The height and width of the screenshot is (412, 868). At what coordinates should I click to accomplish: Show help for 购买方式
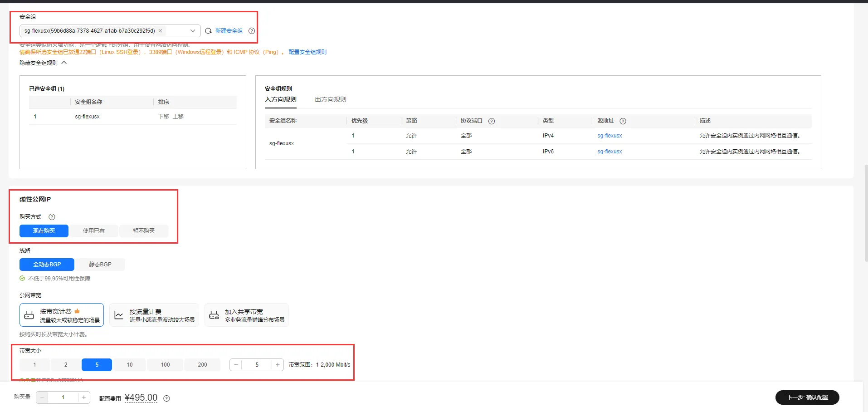point(52,217)
